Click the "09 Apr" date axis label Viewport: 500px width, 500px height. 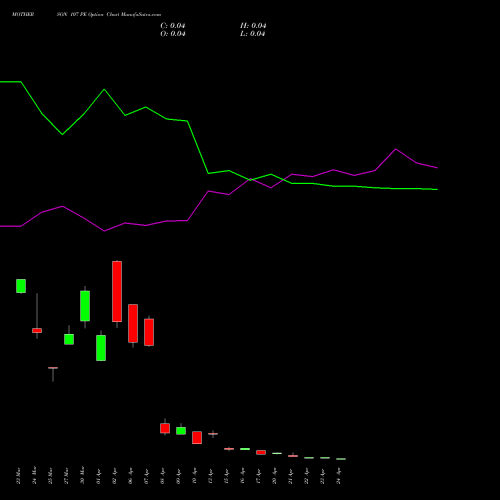pos(178,476)
